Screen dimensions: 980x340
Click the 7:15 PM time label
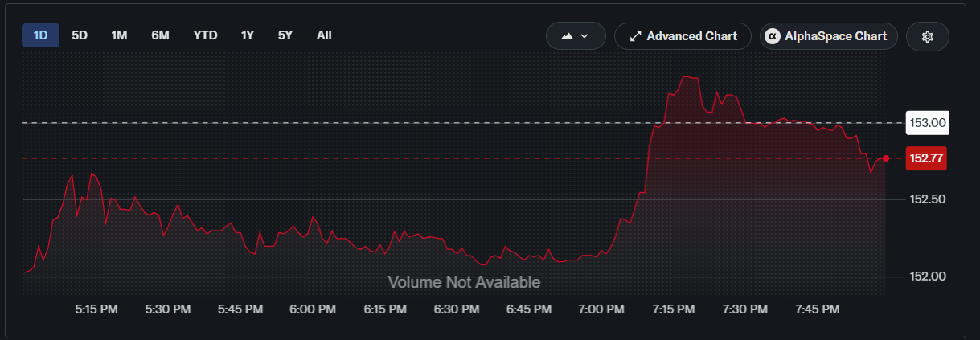[673, 309]
